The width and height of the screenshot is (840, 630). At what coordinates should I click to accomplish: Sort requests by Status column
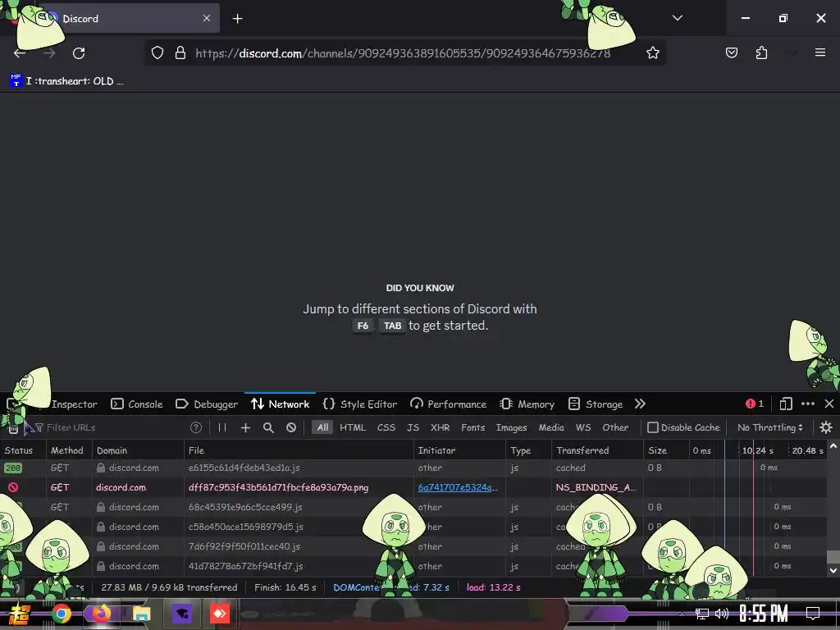[23, 450]
